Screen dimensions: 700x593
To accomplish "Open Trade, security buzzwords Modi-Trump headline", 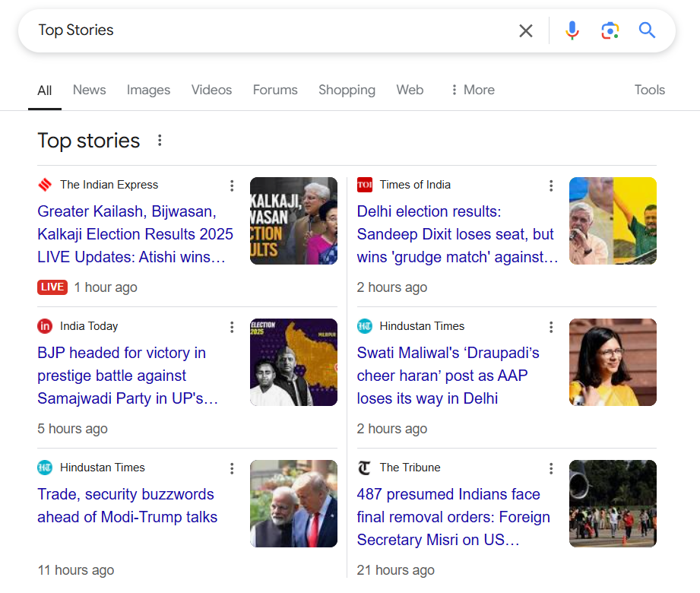I will point(127,506).
